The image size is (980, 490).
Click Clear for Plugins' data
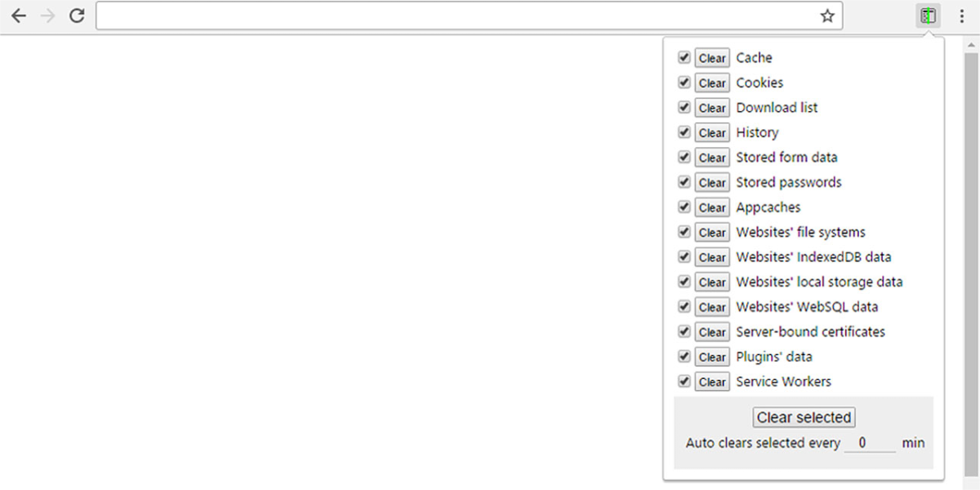[x=712, y=357]
